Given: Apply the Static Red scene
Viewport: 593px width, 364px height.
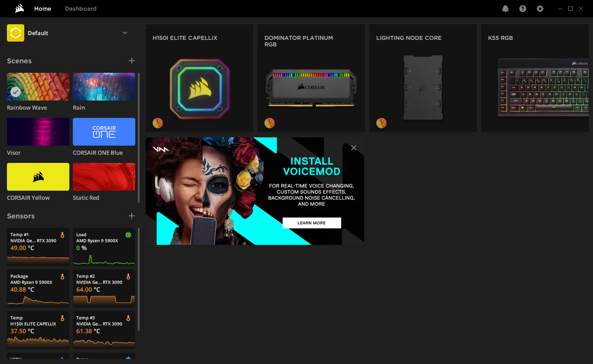Looking at the screenshot, I should pyautogui.click(x=104, y=177).
